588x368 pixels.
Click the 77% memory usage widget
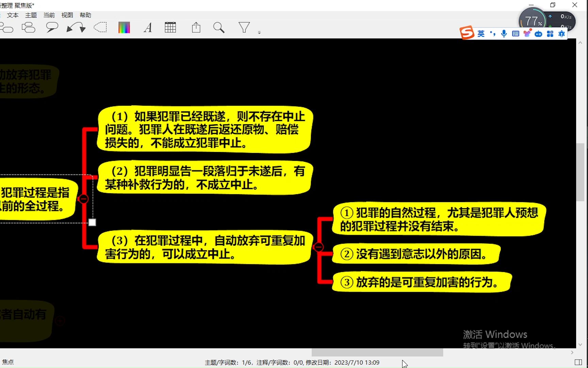pos(533,21)
